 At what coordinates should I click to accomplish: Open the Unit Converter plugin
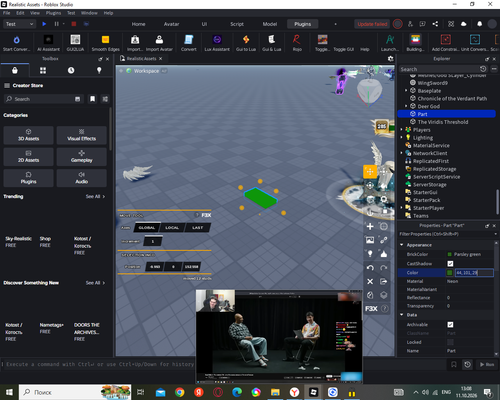tap(475, 40)
